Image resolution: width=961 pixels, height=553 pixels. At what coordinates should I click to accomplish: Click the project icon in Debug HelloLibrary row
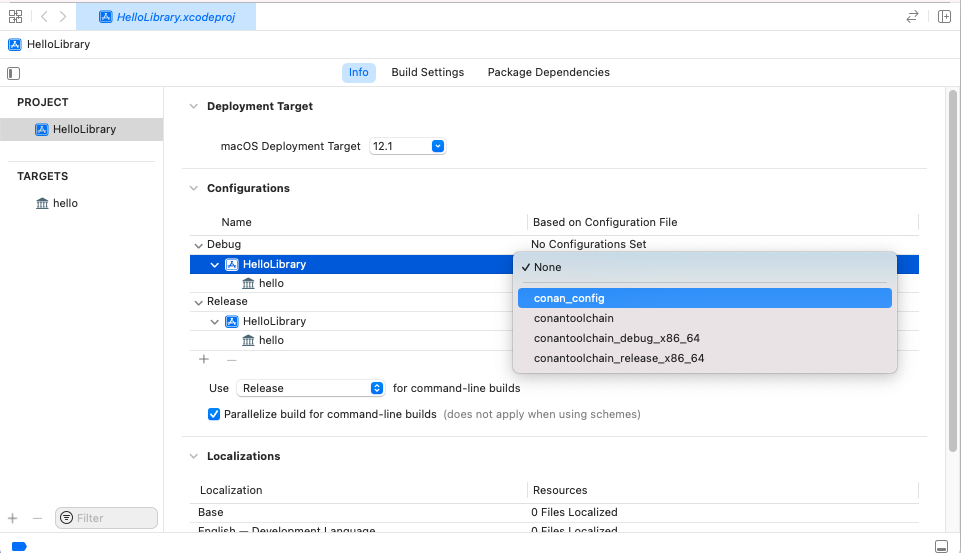click(x=232, y=265)
